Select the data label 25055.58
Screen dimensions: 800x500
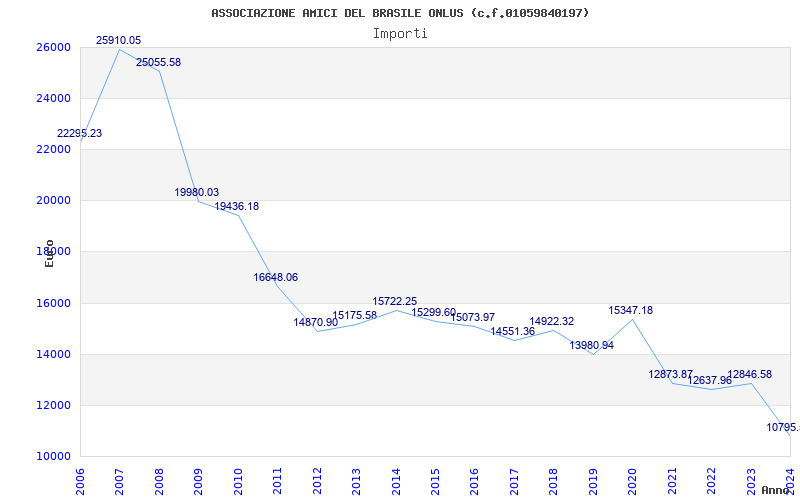click(158, 62)
